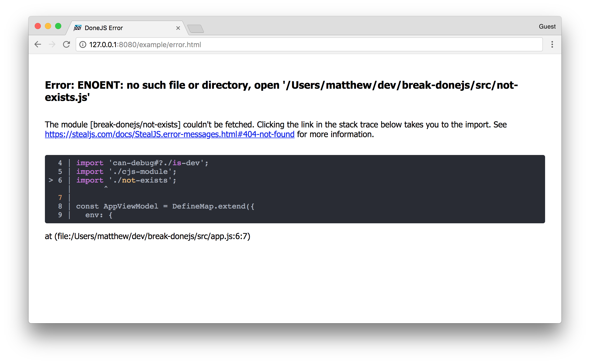Close the DoneJS Error tab

point(178,28)
